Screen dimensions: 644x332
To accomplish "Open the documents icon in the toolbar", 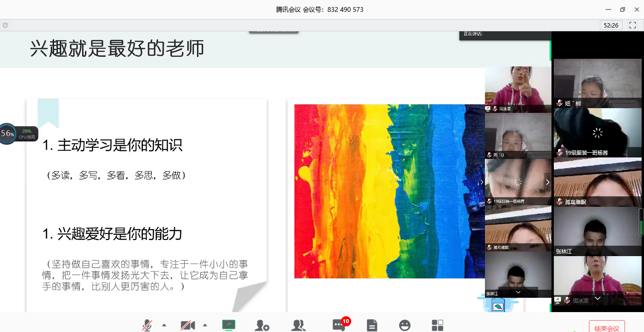I will point(372,325).
